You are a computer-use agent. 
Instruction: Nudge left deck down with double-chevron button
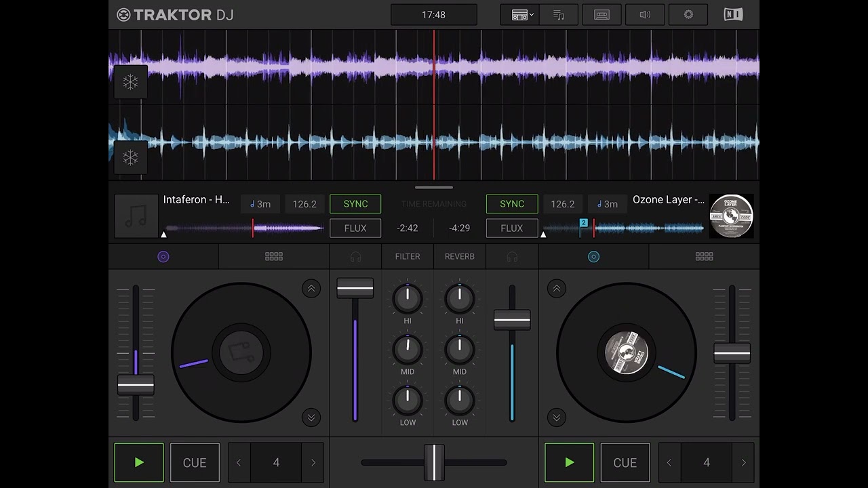pyautogui.click(x=311, y=417)
